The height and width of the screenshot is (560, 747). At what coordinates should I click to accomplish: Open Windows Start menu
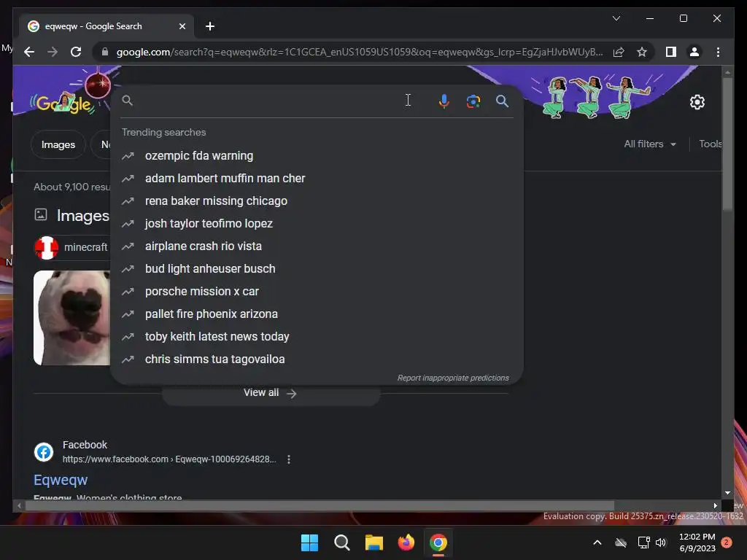(309, 542)
